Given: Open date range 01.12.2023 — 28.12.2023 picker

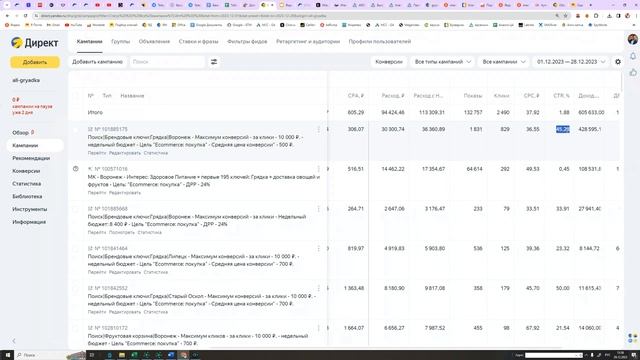Looking at the screenshot, I should (571, 62).
